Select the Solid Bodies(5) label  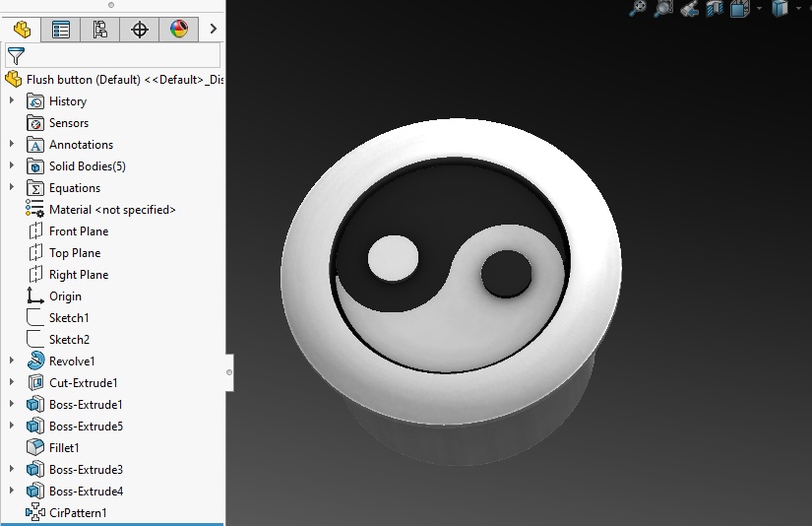click(x=88, y=166)
